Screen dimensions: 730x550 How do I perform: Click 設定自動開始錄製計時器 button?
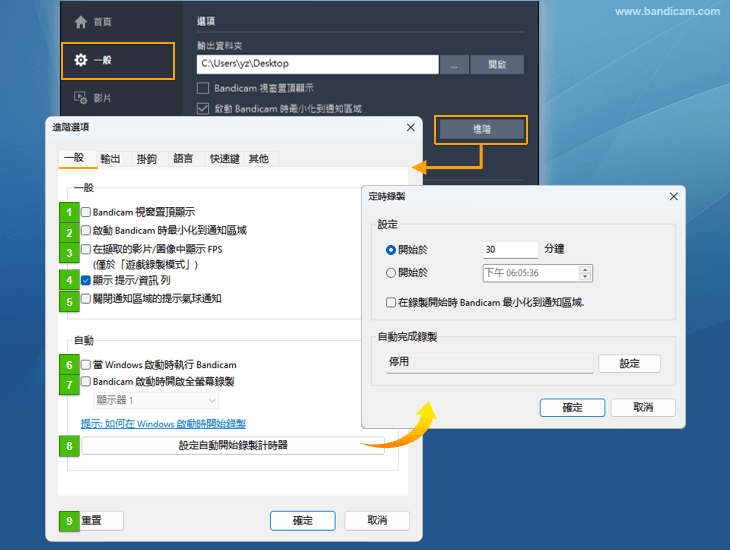233,445
